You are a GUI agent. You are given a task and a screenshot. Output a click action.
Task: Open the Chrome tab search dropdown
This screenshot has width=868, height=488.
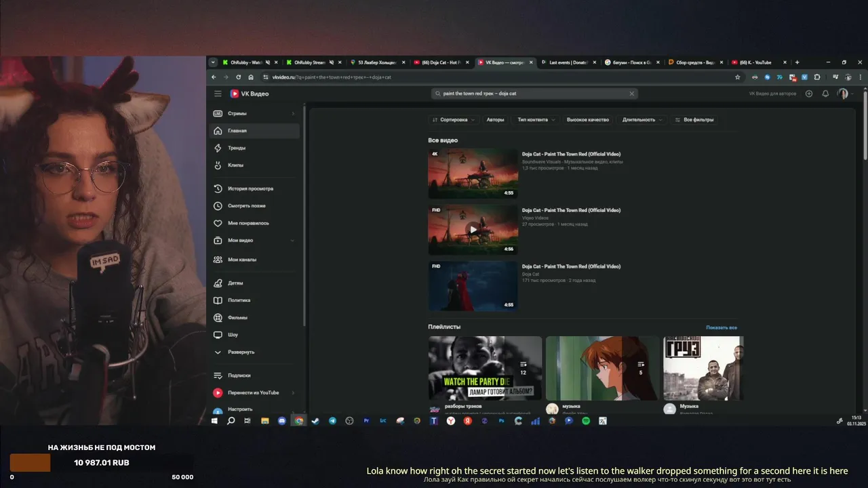click(x=213, y=62)
